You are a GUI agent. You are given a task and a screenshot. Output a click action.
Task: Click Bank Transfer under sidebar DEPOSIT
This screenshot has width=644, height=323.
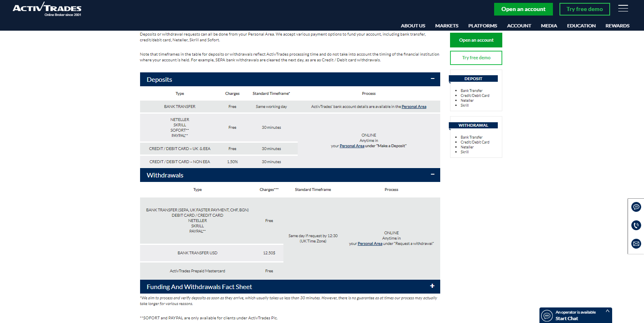tap(471, 91)
